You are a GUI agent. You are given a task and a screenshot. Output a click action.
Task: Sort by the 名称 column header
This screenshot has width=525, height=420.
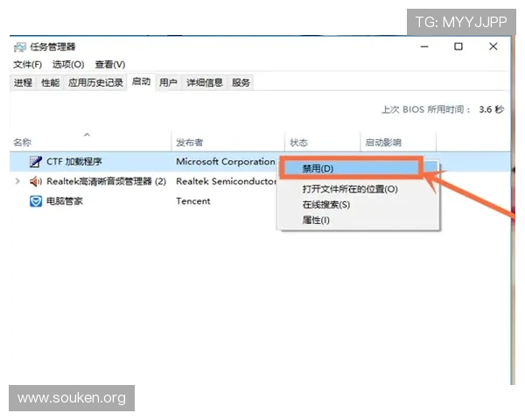click(90, 142)
